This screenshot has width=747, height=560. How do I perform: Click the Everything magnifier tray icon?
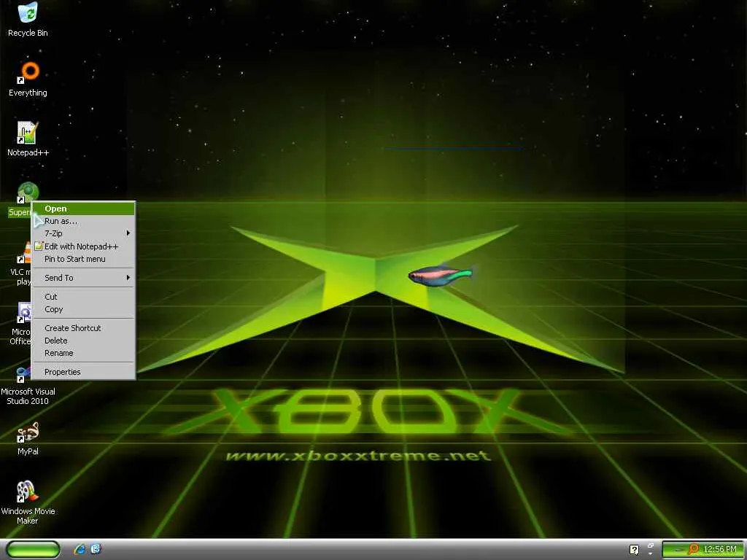693,550
